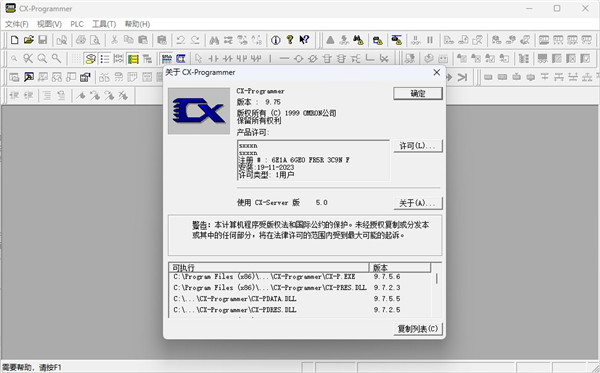The image size is (600, 373).
Task: Click the arrow-with-question-mark context help icon
Action: tap(304, 40)
